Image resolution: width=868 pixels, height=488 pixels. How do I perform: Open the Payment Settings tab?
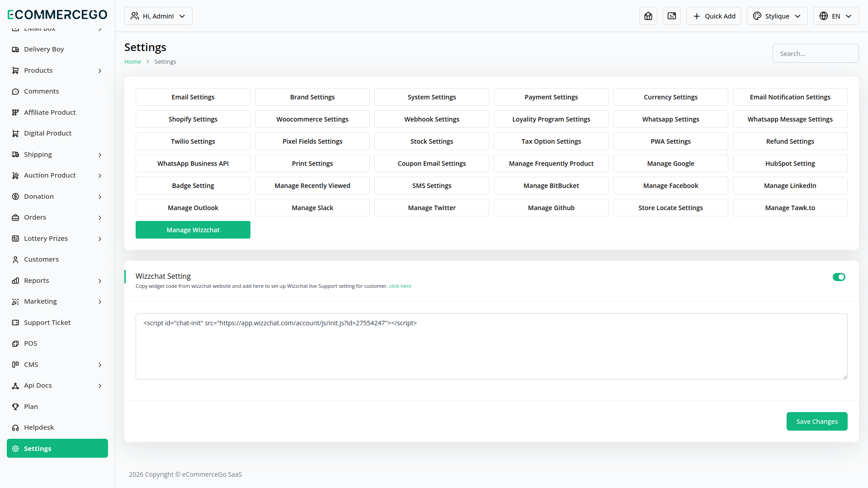(x=551, y=97)
